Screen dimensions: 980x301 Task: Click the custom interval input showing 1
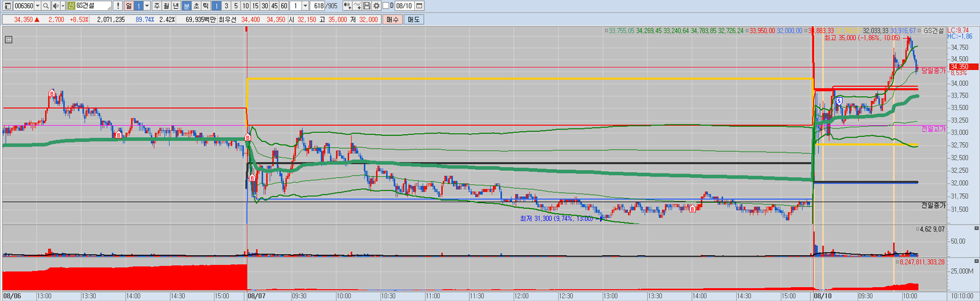click(296, 6)
